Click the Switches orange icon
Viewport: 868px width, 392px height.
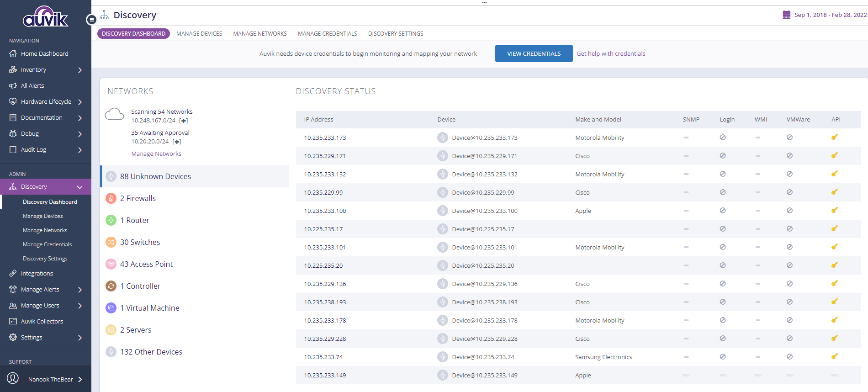point(111,242)
